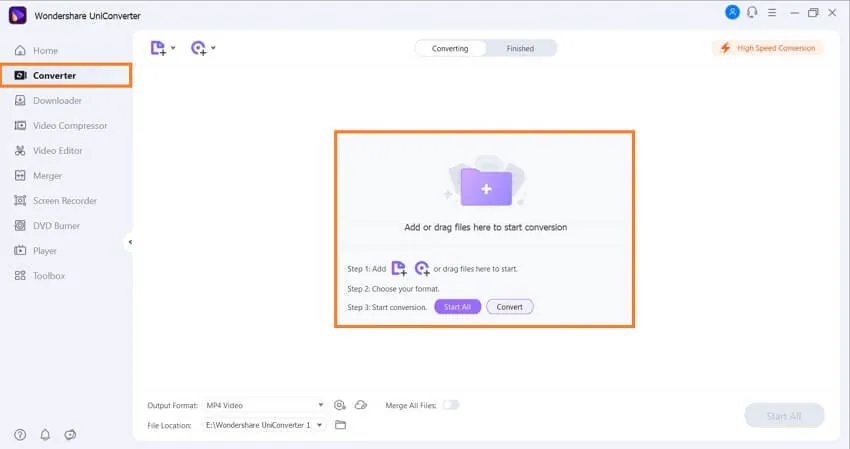Collapse the sidebar with the arrow handle

130,242
